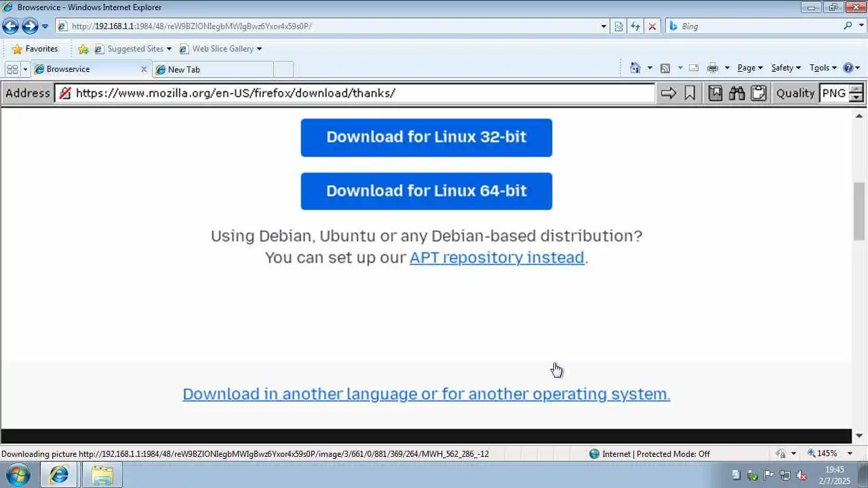This screenshot has width=868, height=488.
Task: Expand the Print options dropdown arrow
Action: (727, 68)
